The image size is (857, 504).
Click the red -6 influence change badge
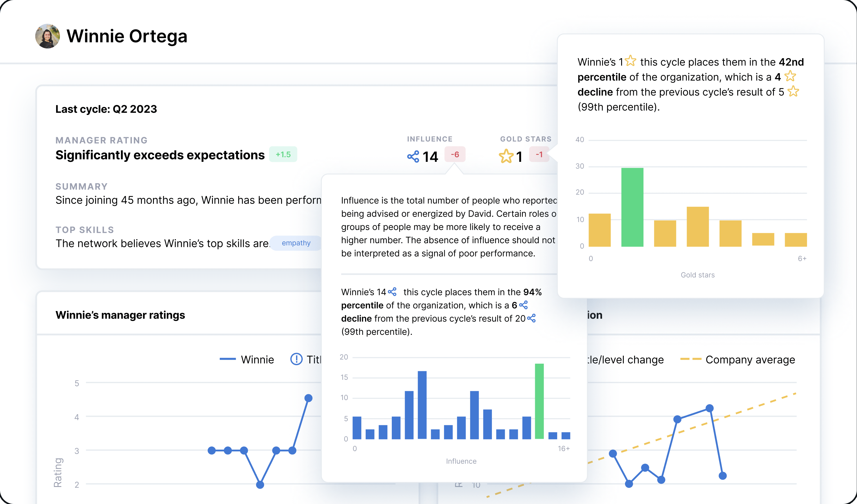click(455, 155)
